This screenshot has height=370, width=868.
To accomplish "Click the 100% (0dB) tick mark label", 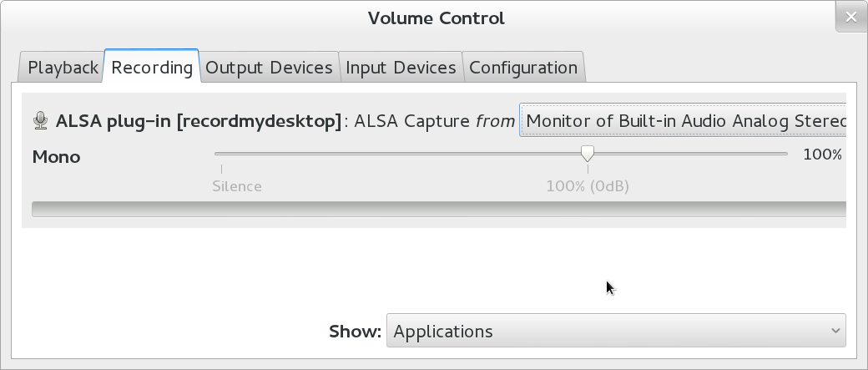I will click(588, 186).
